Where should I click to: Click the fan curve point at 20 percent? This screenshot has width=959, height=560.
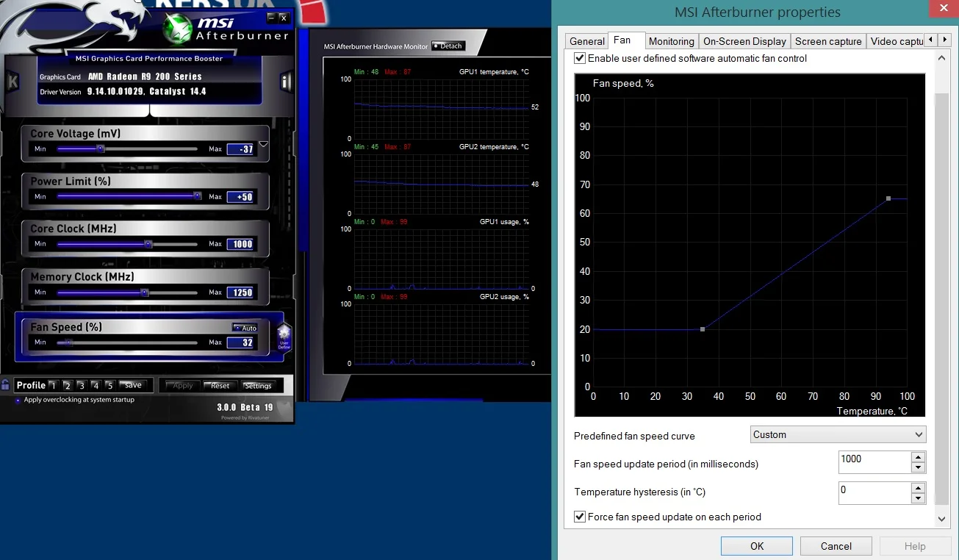[703, 329]
